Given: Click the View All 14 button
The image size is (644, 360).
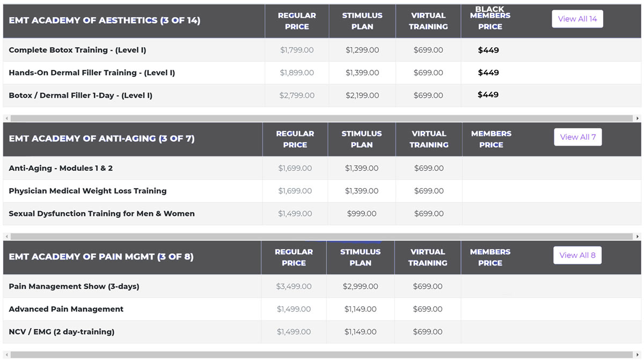Looking at the screenshot, I should [x=577, y=19].
